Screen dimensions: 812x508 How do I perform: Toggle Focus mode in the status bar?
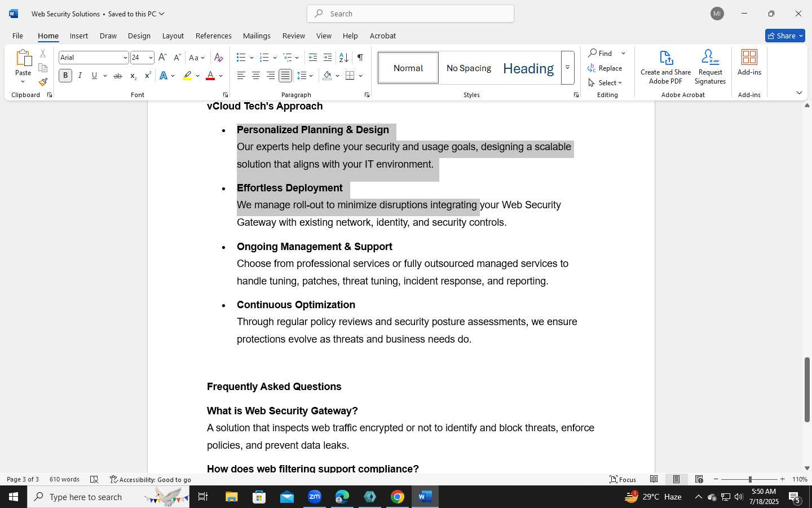tap(623, 479)
